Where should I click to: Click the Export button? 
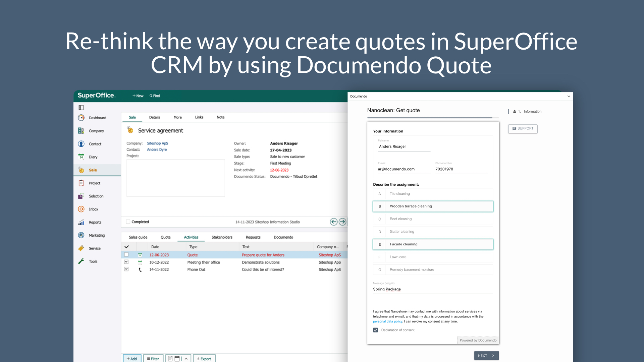pyautogui.click(x=204, y=358)
